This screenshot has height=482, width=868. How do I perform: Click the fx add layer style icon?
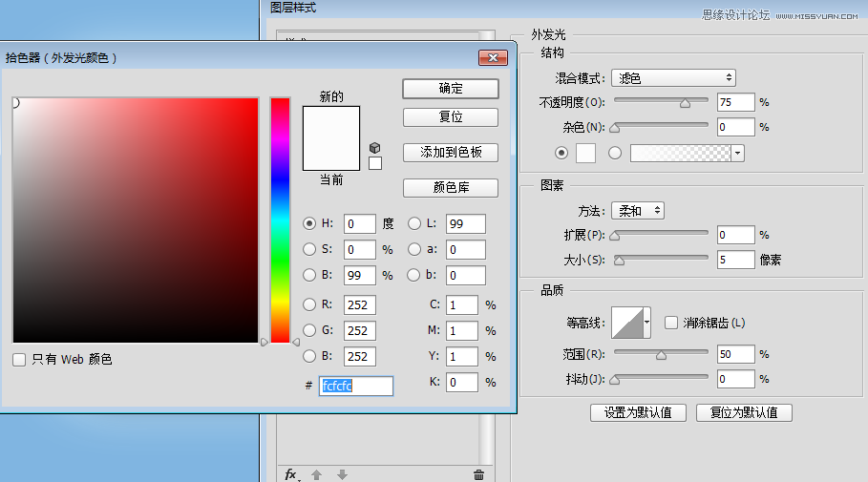click(292, 474)
